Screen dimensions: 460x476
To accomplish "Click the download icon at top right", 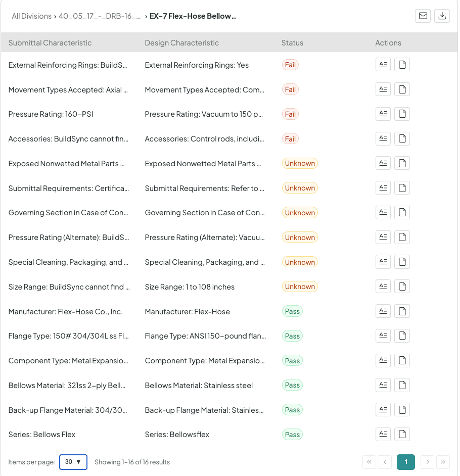I will pos(442,16).
